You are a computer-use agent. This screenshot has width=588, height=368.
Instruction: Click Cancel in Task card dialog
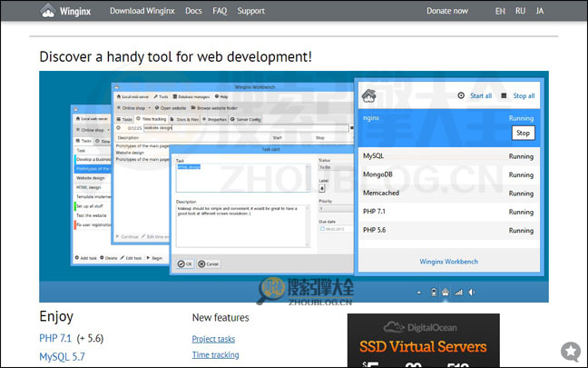(209, 264)
